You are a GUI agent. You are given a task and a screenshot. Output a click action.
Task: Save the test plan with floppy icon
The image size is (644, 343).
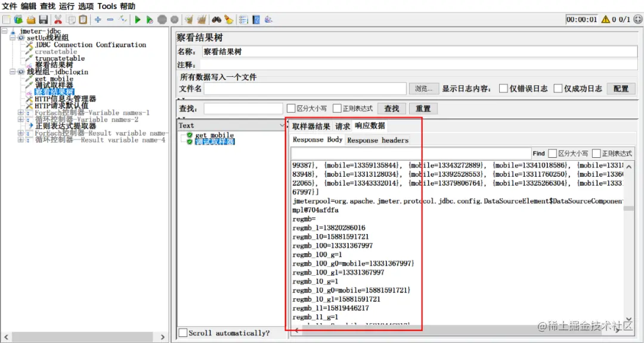(x=43, y=19)
